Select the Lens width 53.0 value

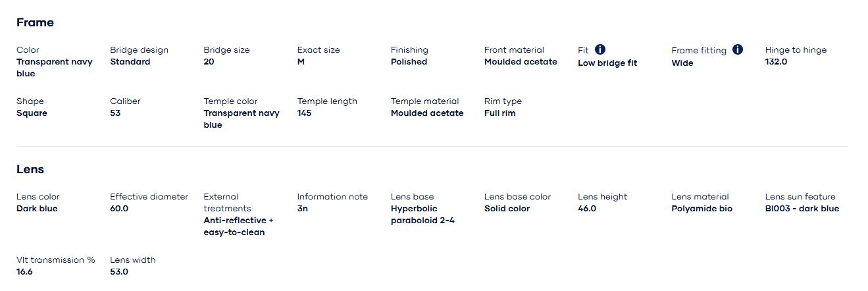[119, 272]
